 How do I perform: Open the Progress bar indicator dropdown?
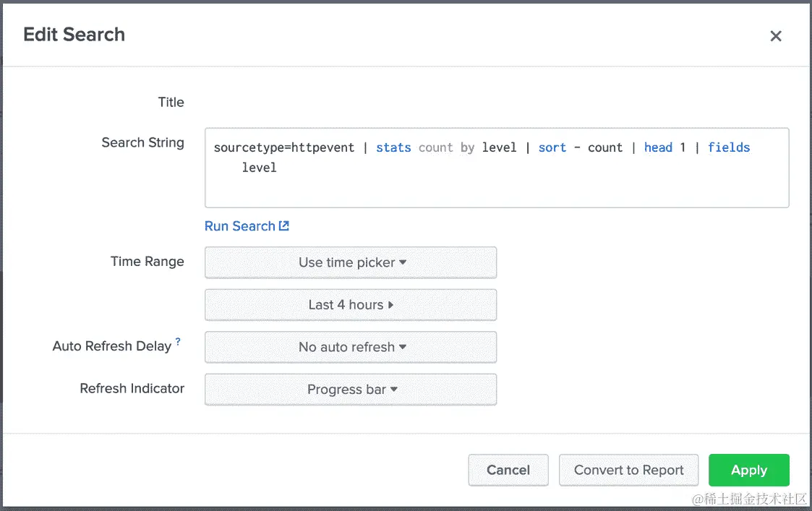click(351, 390)
